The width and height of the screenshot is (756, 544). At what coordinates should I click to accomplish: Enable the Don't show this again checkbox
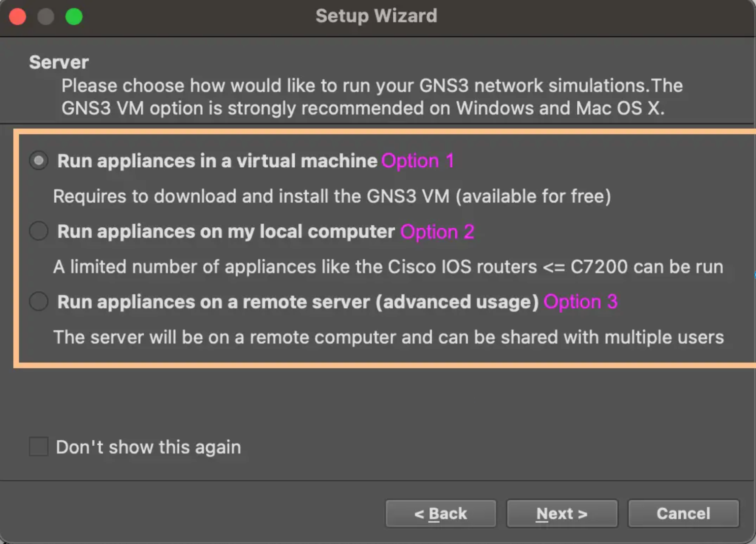[38, 447]
